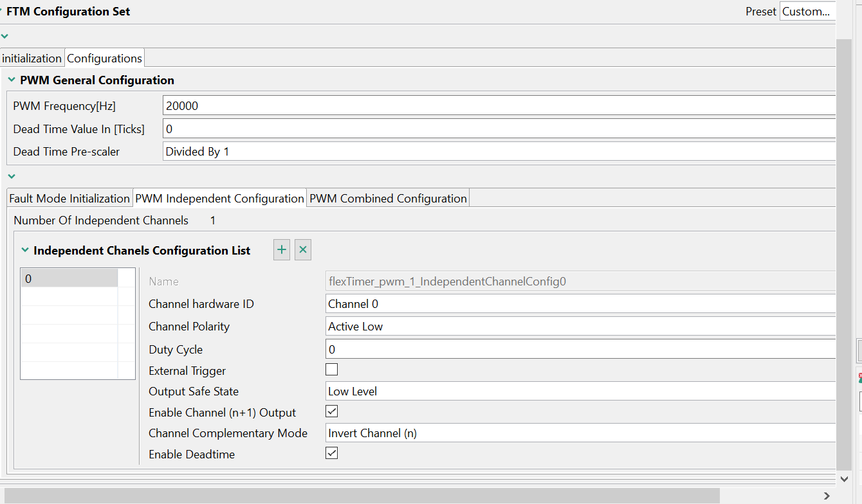The width and height of the screenshot is (862, 504).
Task: Click the Independent Chanels Configuration List heading
Action: (142, 251)
